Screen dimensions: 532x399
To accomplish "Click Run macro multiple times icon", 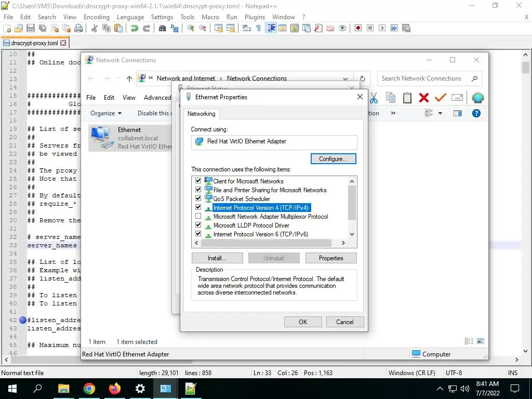I will [394, 28].
